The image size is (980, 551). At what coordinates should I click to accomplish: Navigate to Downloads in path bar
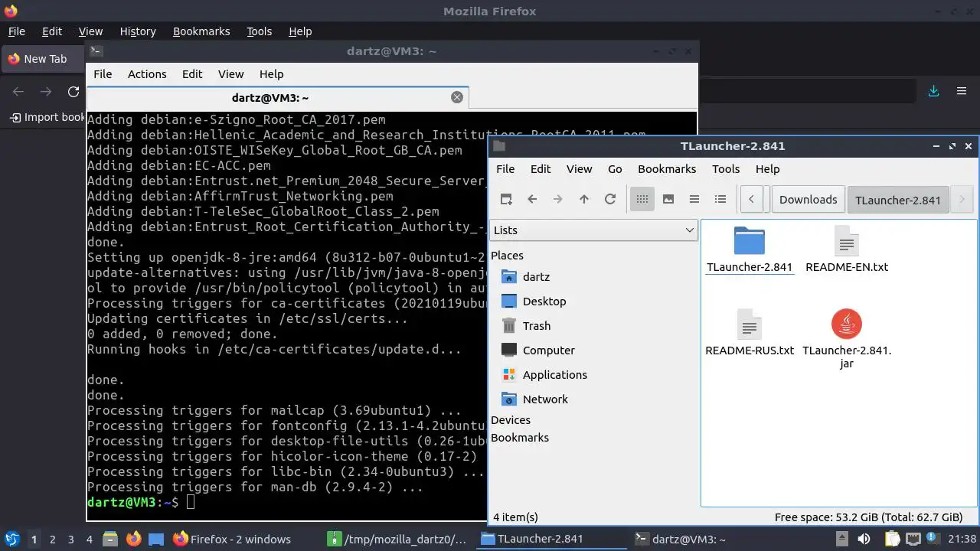click(x=808, y=200)
